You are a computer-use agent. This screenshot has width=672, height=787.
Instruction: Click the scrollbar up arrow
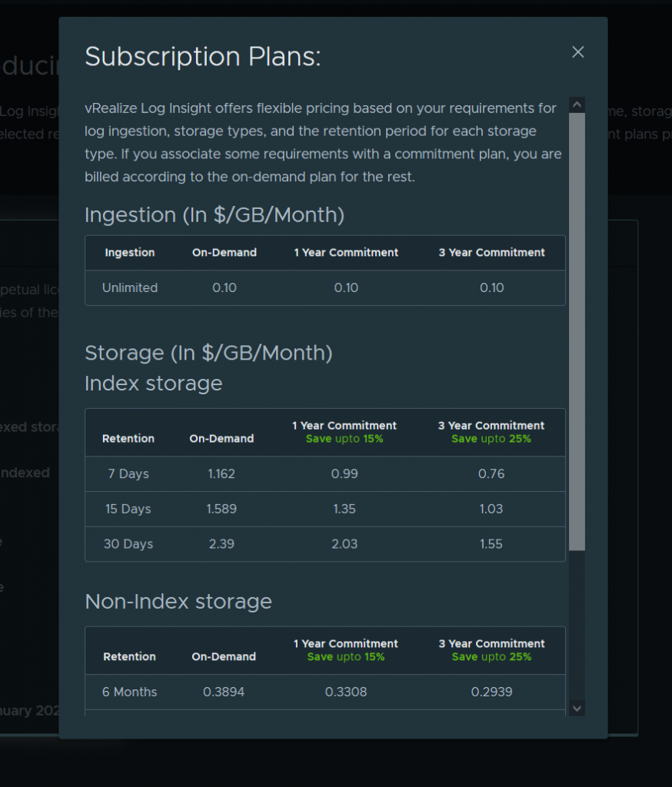577,105
